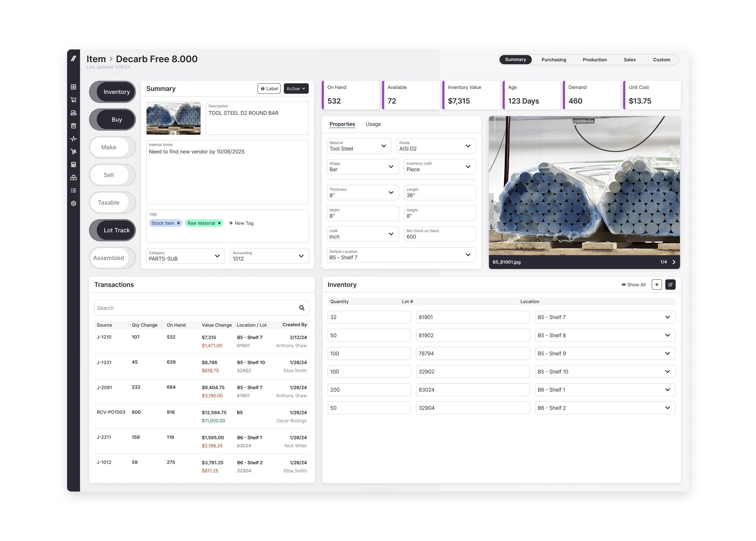Select the hand-truck receiving icon in sidebar

coord(74,152)
